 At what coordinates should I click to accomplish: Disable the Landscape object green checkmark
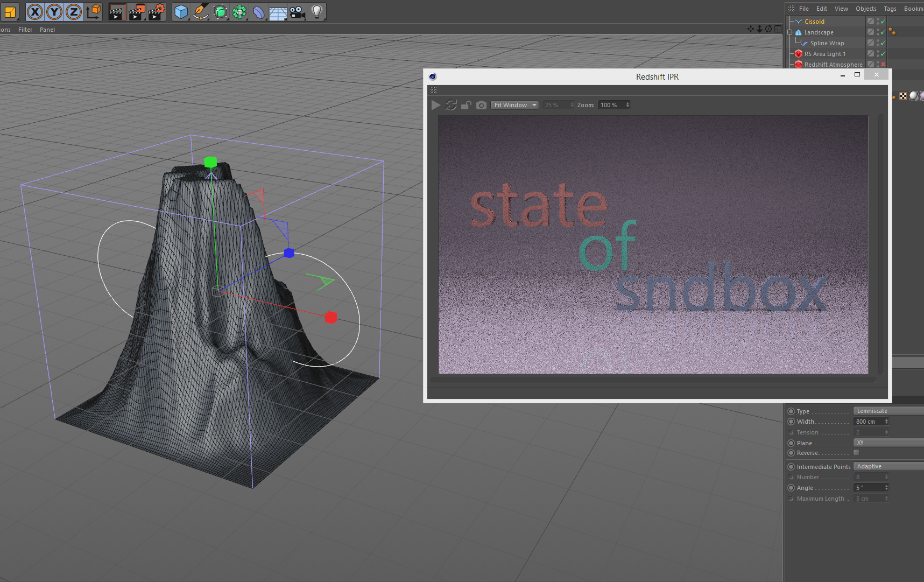coord(883,32)
